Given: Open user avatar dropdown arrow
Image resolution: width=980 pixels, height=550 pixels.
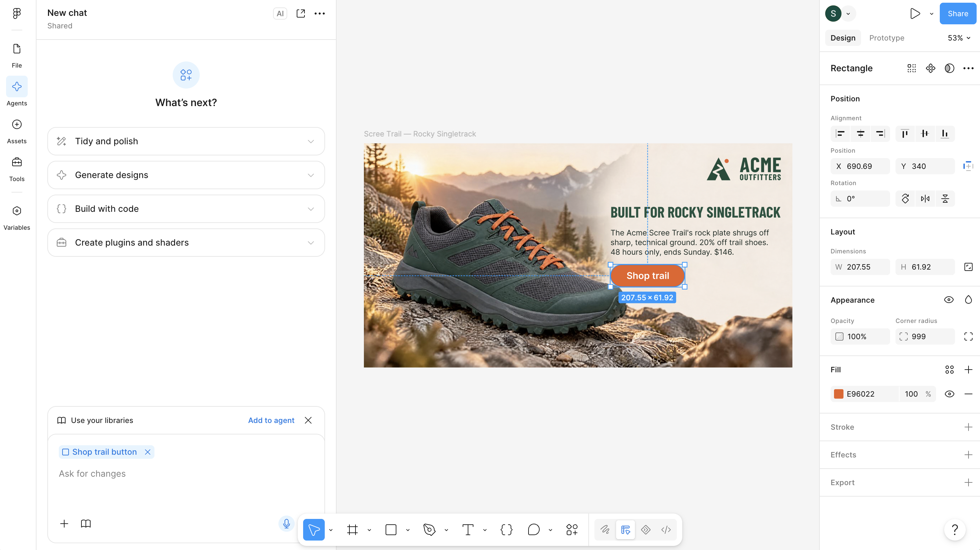Looking at the screenshot, I should tap(848, 14).
